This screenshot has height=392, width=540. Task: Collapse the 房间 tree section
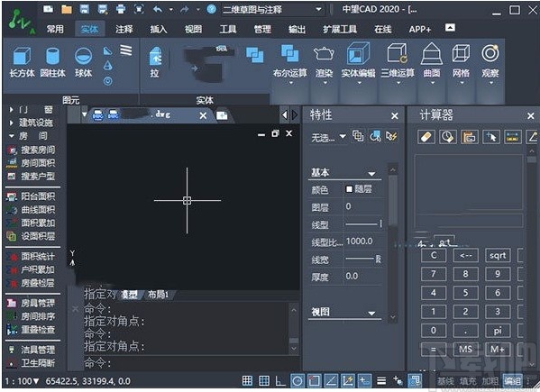(12, 136)
